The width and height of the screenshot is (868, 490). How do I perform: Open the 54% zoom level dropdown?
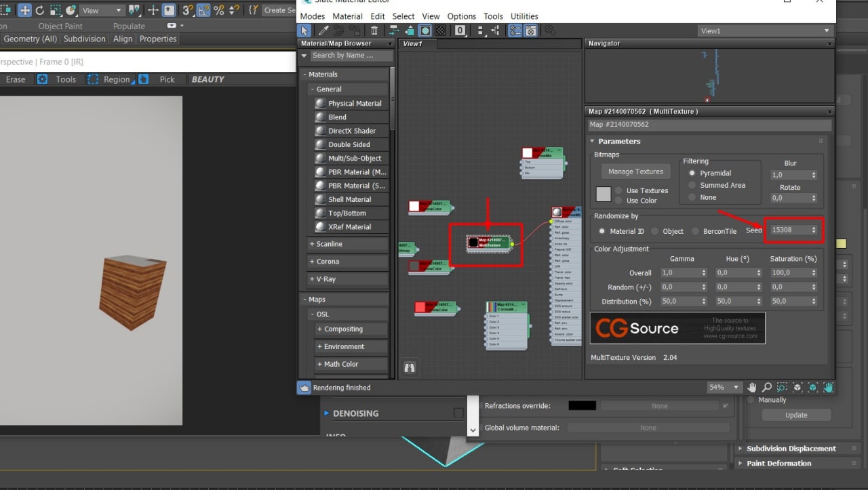[724, 388]
